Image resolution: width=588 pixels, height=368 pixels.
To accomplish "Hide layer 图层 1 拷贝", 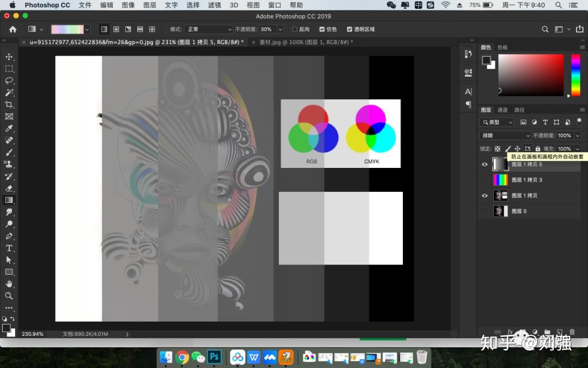I will pyautogui.click(x=485, y=196).
